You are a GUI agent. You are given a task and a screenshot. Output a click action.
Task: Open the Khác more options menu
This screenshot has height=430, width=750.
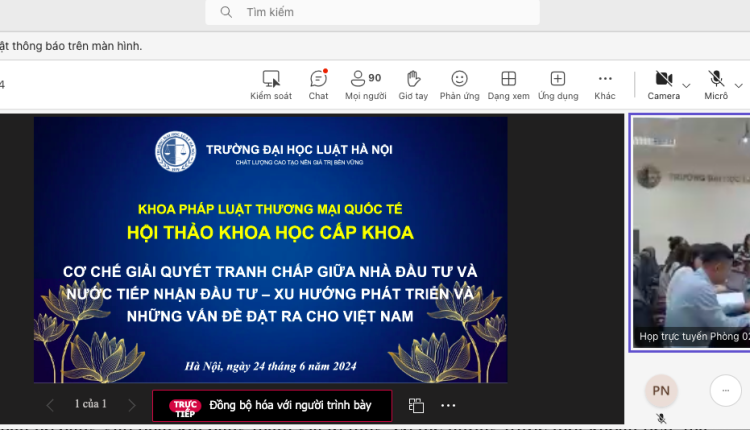point(605,79)
